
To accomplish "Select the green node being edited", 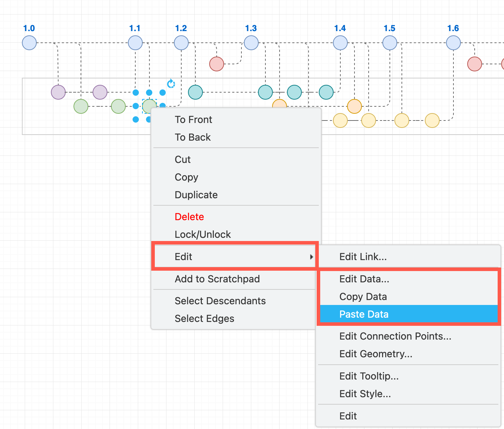I will coord(149,106).
